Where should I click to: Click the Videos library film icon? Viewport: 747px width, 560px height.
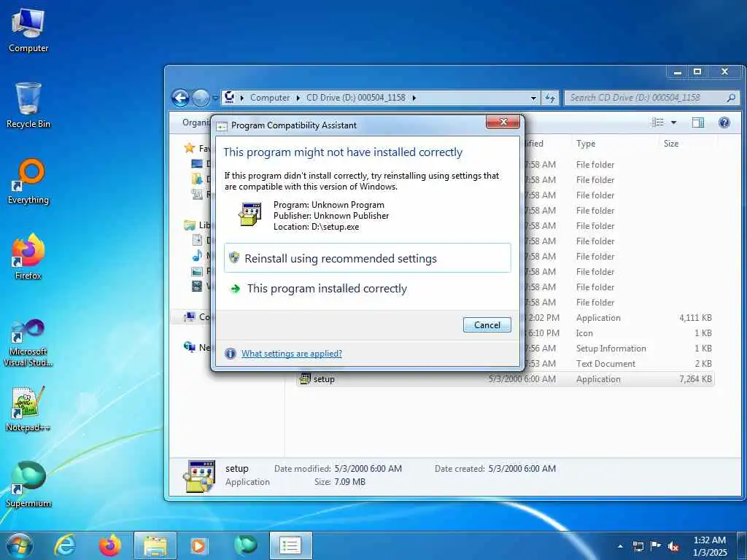[x=197, y=286]
